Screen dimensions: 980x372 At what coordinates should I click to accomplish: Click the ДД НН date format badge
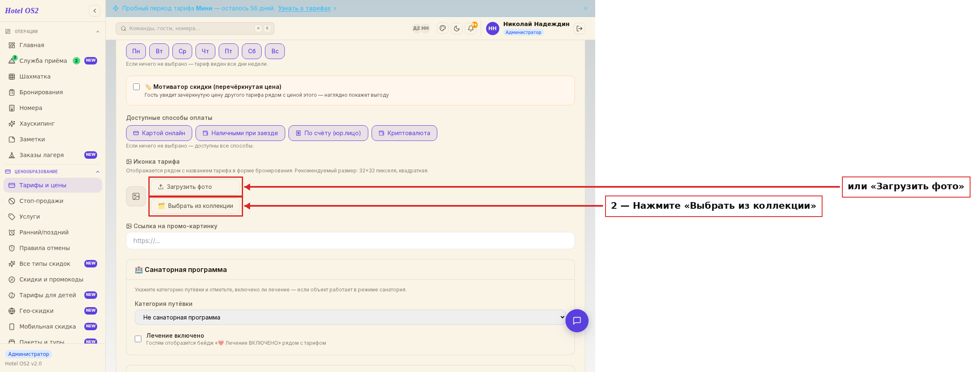click(421, 29)
